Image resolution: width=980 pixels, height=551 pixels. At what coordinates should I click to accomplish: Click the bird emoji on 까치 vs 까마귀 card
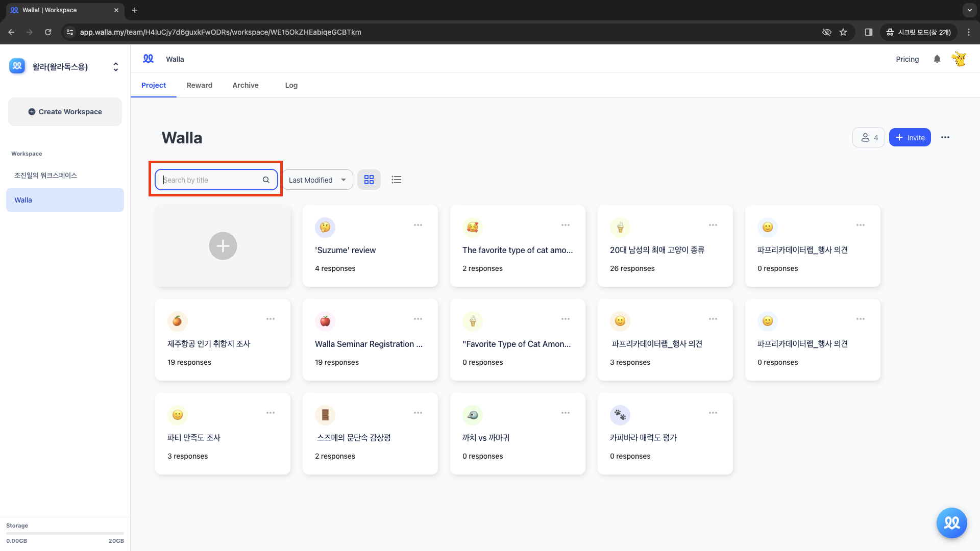click(473, 415)
